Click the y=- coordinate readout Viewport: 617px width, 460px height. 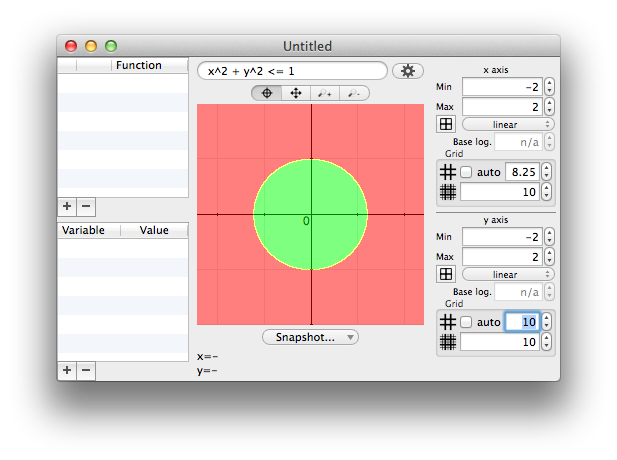click(207, 371)
